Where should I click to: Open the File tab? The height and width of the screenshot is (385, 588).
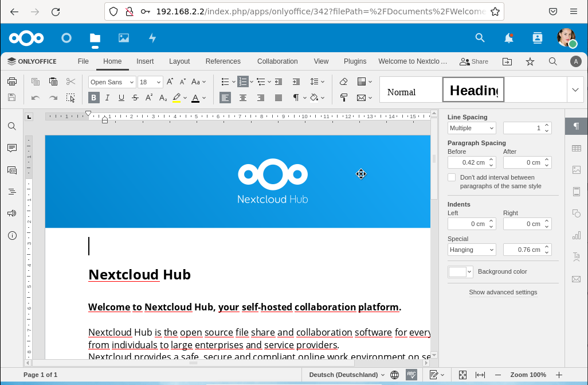point(83,61)
